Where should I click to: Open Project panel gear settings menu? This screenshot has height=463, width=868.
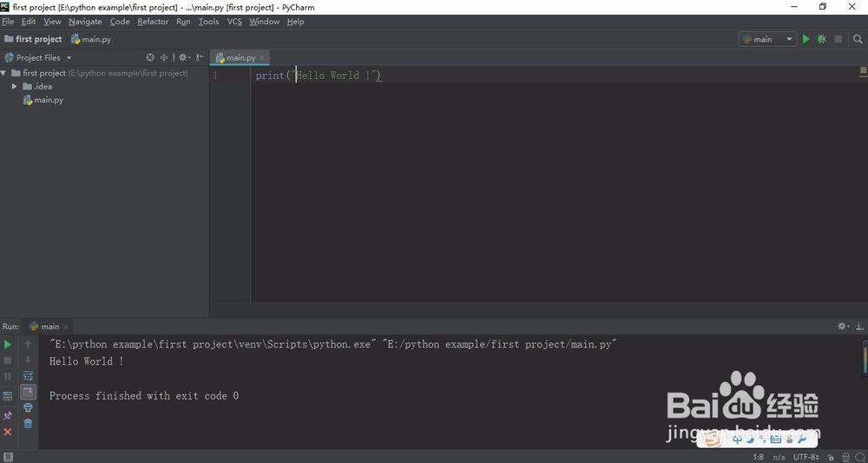pos(184,57)
